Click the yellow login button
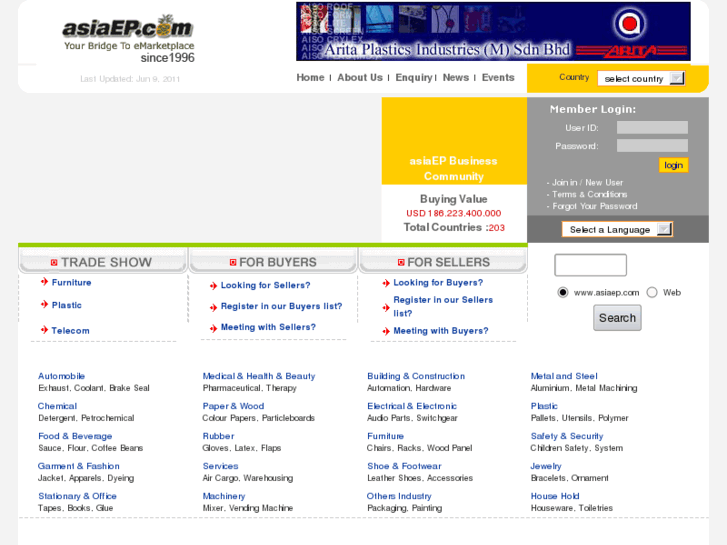Screen dimensions: 727x545 [673, 165]
